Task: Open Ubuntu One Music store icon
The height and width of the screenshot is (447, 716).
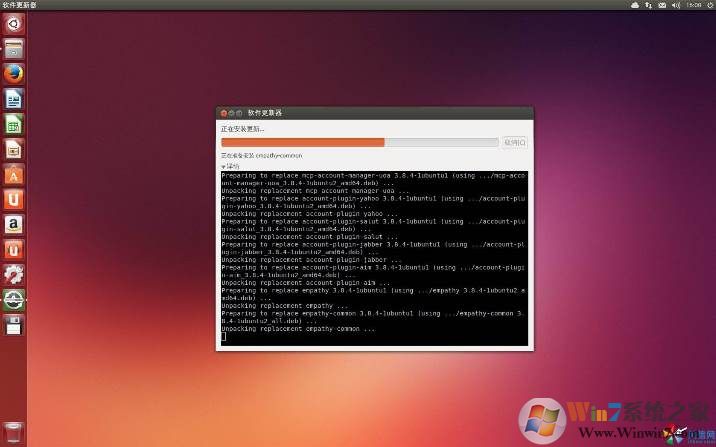Action: pos(14,250)
